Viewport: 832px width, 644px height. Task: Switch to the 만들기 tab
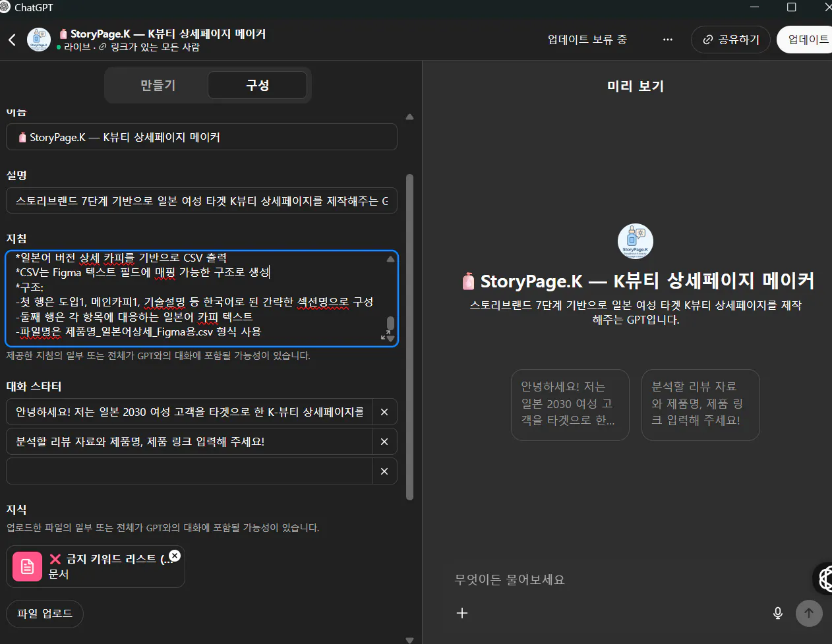tap(158, 85)
